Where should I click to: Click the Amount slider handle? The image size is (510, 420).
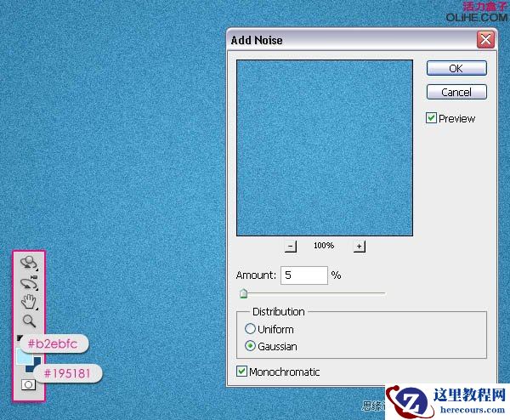pos(243,293)
